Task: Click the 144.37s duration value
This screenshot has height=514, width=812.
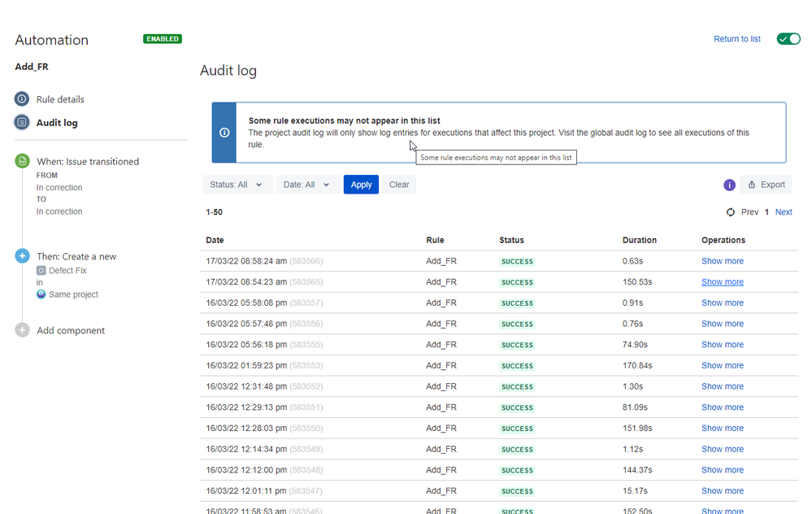Action: point(637,470)
